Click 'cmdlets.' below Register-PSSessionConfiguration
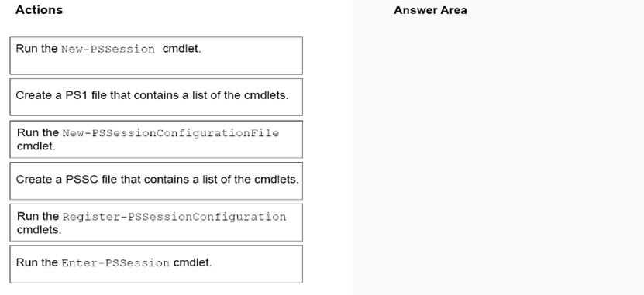Viewport: 644px width, 295px height. click(x=39, y=230)
